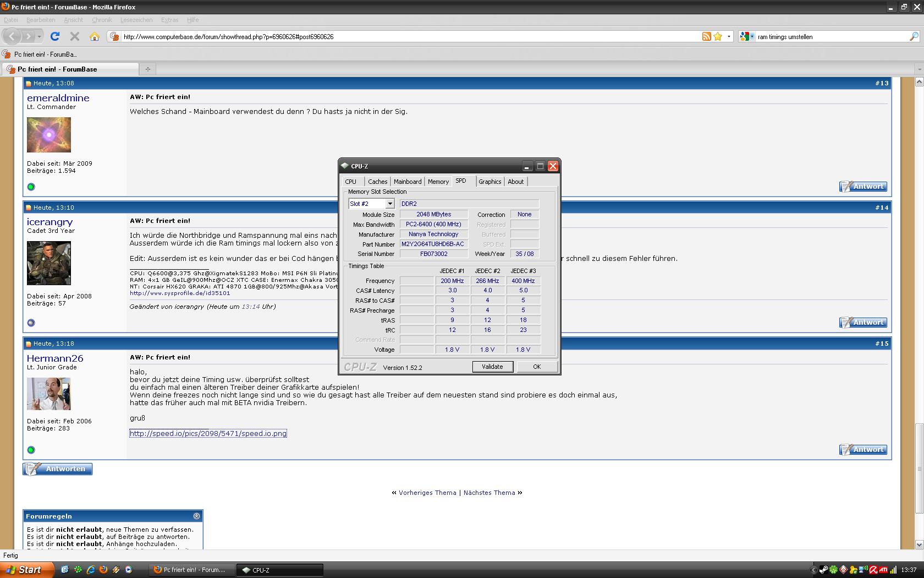Open the Datei menu

point(10,20)
